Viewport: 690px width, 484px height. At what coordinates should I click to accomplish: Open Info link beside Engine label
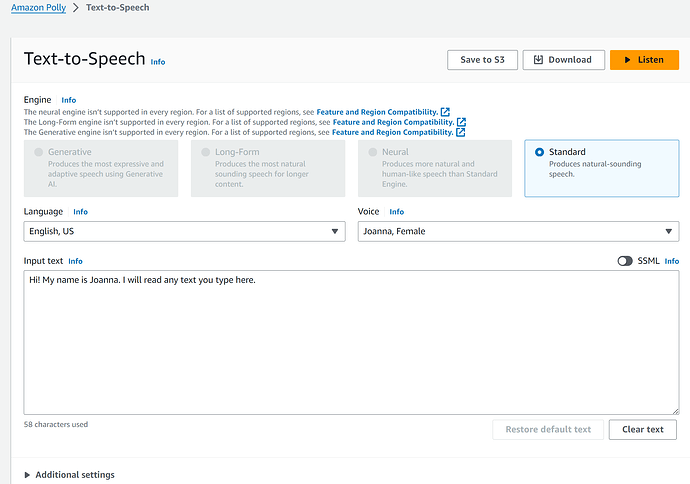(68, 100)
